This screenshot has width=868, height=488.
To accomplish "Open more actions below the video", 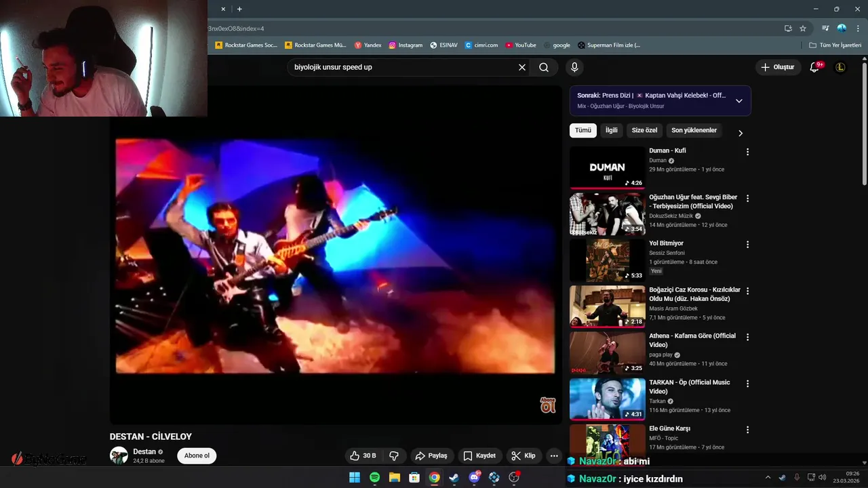I will tap(554, 455).
